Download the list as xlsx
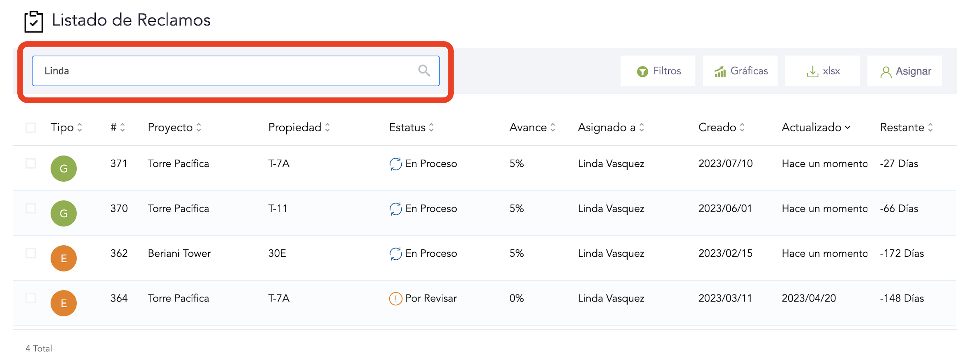The image size is (980, 364). pos(822,71)
